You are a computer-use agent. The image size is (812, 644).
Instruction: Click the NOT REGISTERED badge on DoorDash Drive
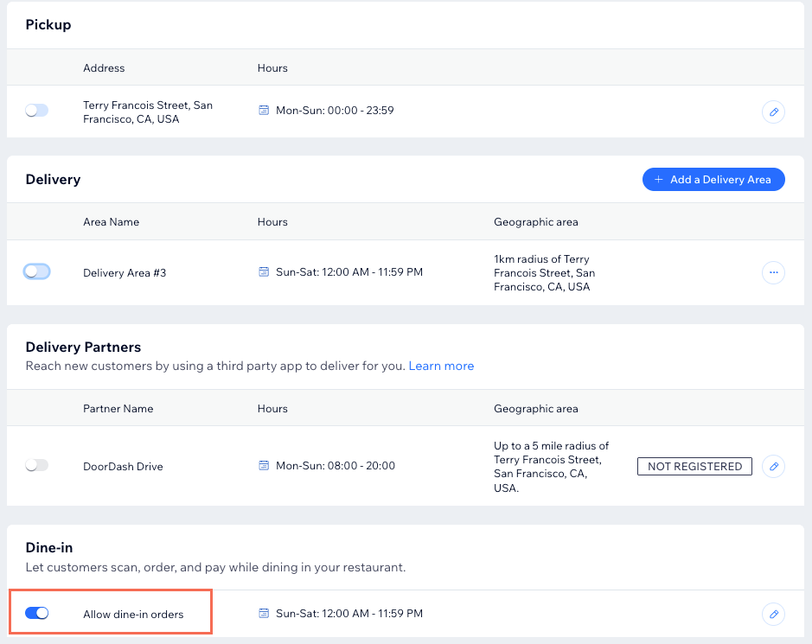[x=694, y=466]
